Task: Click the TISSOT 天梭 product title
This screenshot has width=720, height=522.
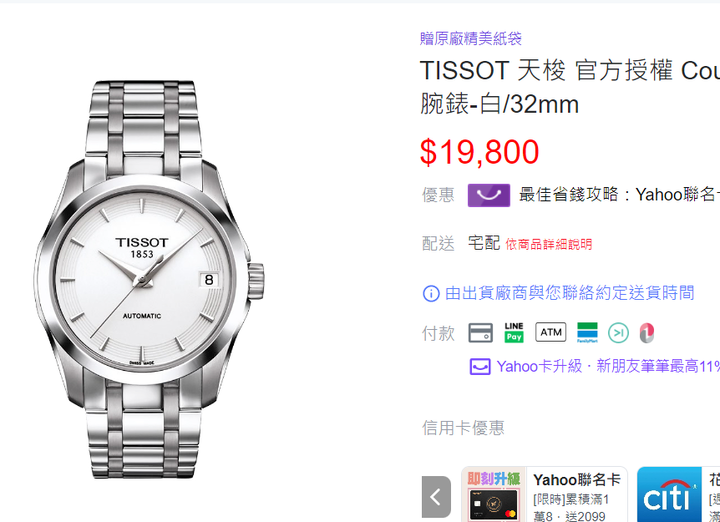Action: (570, 87)
